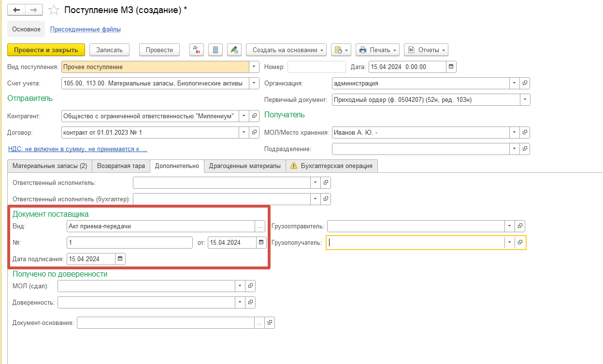This screenshot has width=603, height=364.
Task: Click the Дата подписания date field
Action: pos(91,259)
